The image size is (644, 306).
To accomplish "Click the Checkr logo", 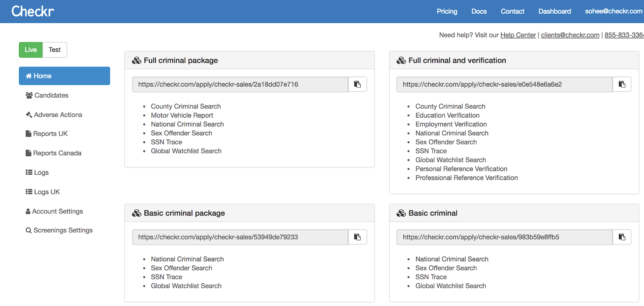I will pyautogui.click(x=33, y=11).
